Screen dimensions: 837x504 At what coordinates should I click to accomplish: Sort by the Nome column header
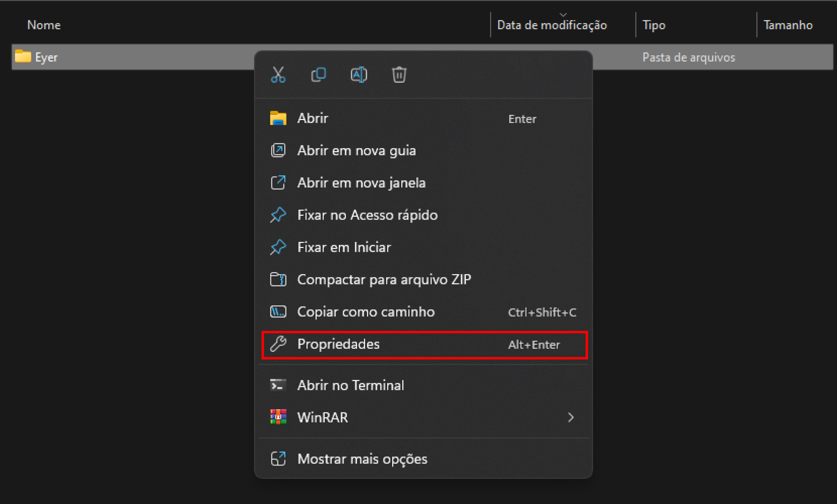tap(44, 25)
